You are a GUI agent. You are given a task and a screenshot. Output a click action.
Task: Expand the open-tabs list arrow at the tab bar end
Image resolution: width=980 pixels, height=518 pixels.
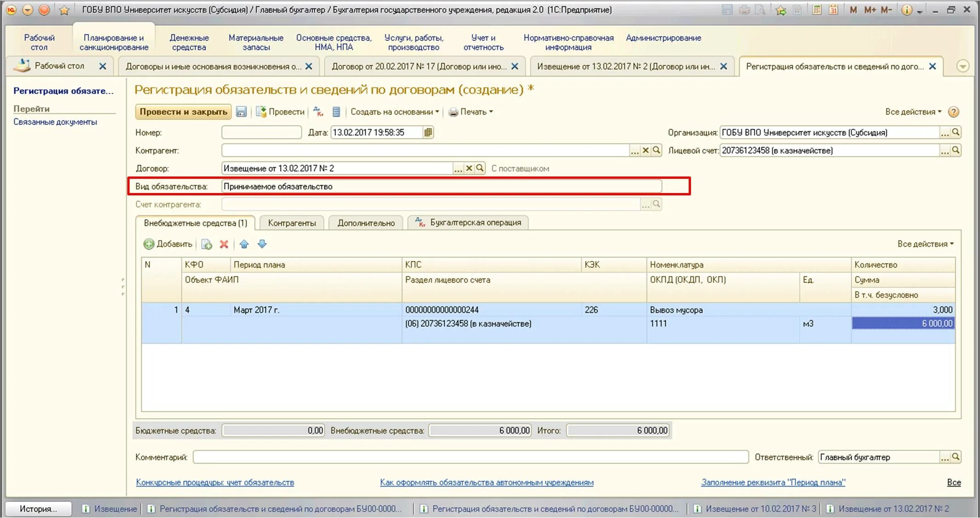pyautogui.click(x=963, y=66)
